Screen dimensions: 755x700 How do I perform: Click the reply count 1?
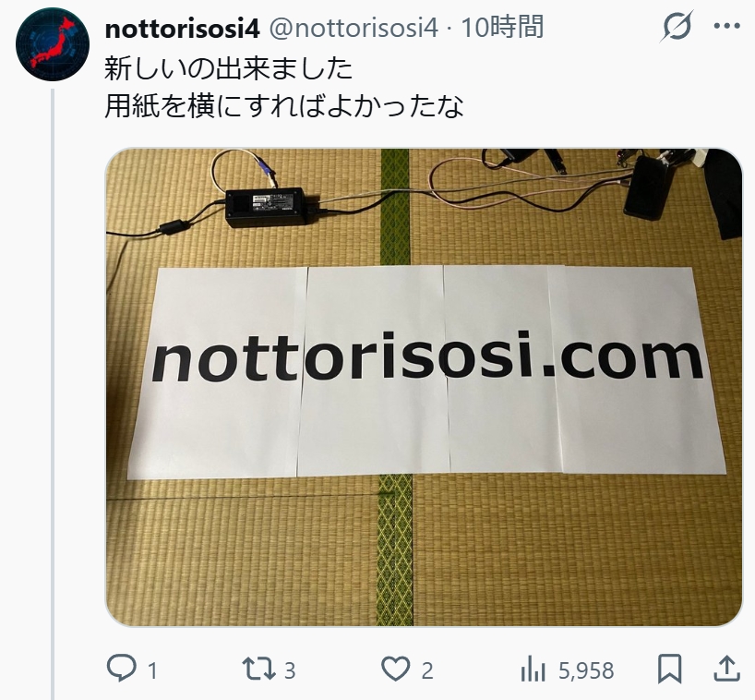point(152,671)
